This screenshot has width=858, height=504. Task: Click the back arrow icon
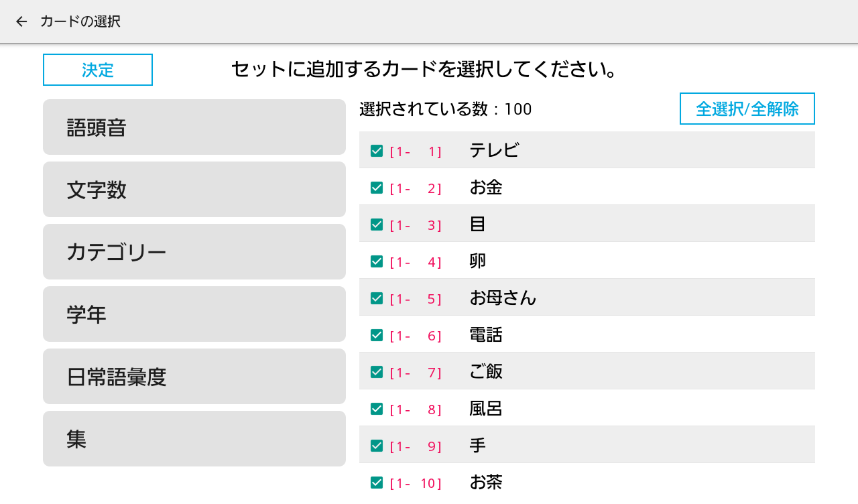pos(21,21)
